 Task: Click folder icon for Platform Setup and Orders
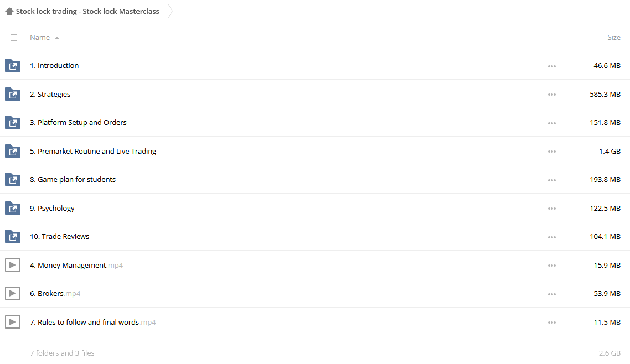tap(13, 122)
